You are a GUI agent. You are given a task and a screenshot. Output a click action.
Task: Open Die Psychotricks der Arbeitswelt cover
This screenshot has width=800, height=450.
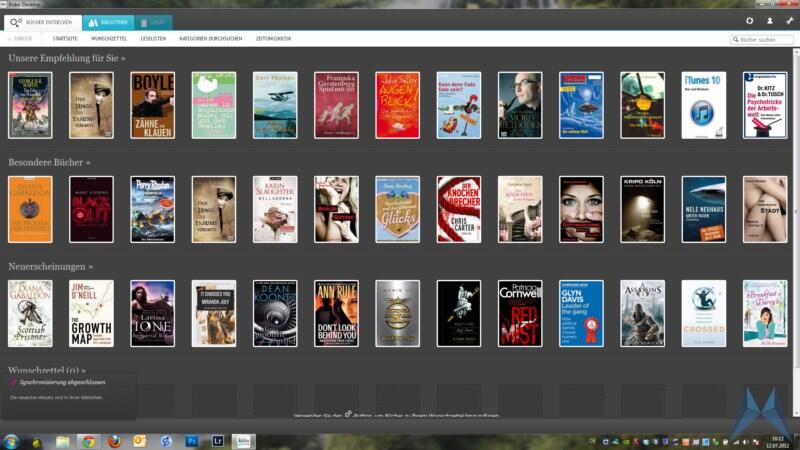[765, 105]
